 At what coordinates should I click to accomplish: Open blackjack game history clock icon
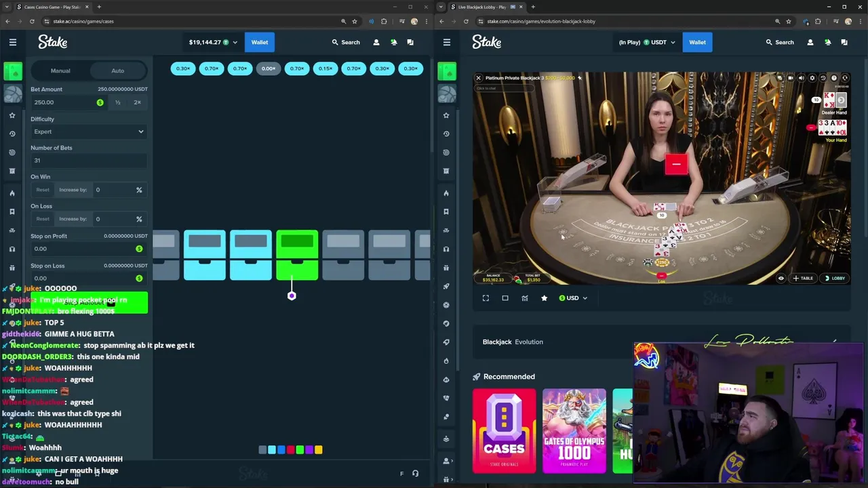pyautogui.click(x=823, y=78)
